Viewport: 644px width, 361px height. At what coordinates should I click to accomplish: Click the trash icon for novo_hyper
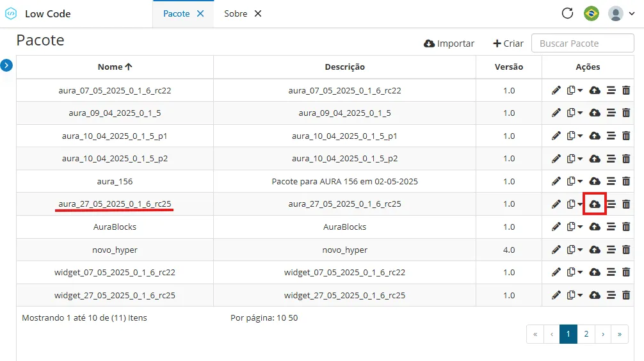(x=626, y=250)
